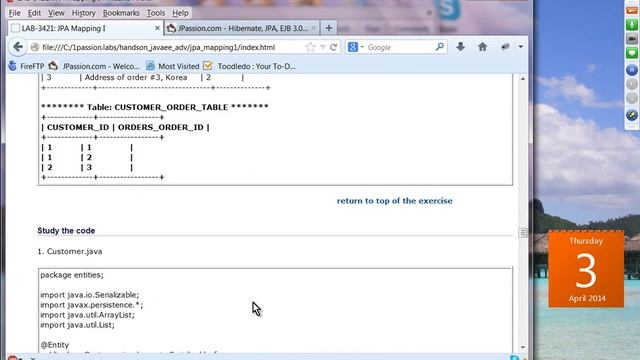Open URL history dropdown arrow
The height and width of the screenshot is (360, 640).
[323, 47]
